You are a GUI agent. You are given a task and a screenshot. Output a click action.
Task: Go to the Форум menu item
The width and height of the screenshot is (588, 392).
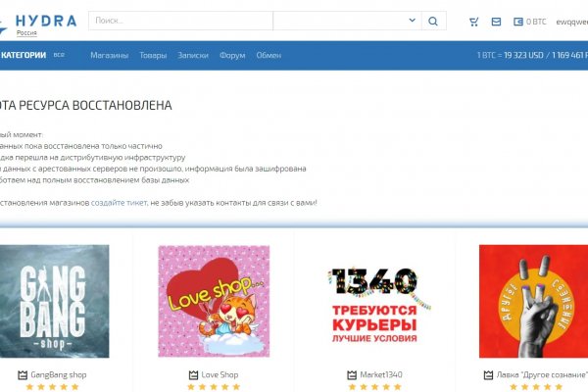tap(232, 56)
